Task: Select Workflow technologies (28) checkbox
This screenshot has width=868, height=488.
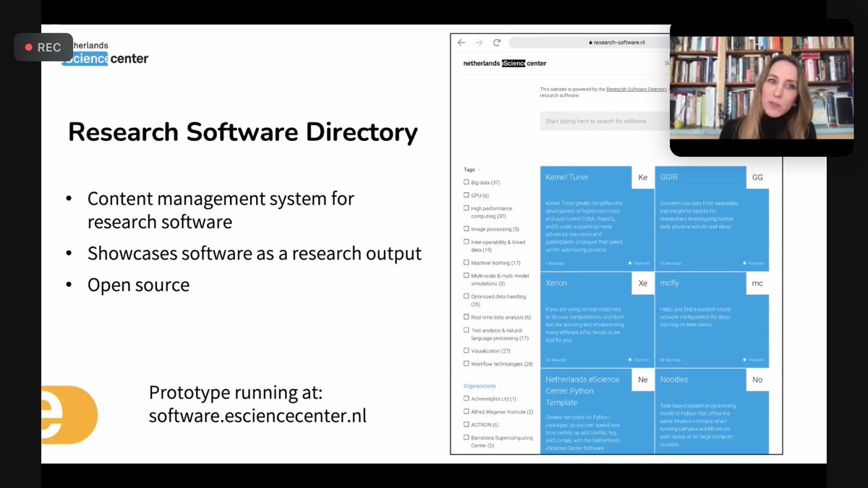Action: pyautogui.click(x=466, y=364)
